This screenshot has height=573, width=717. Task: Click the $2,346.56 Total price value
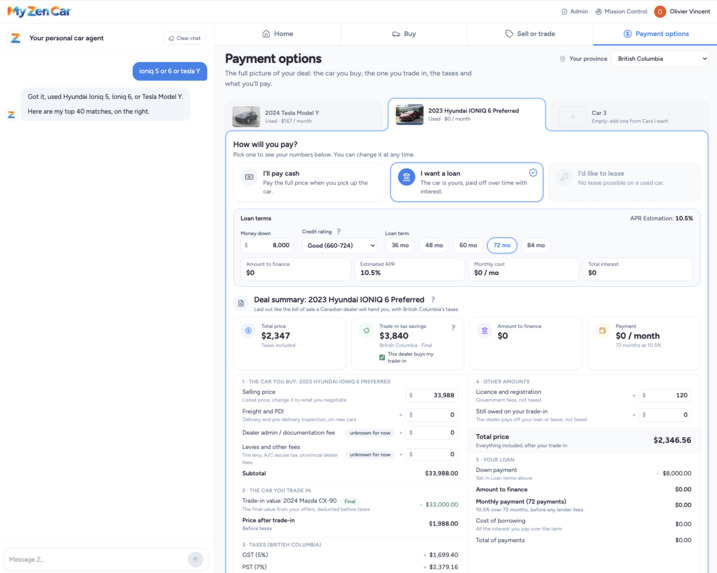click(672, 440)
